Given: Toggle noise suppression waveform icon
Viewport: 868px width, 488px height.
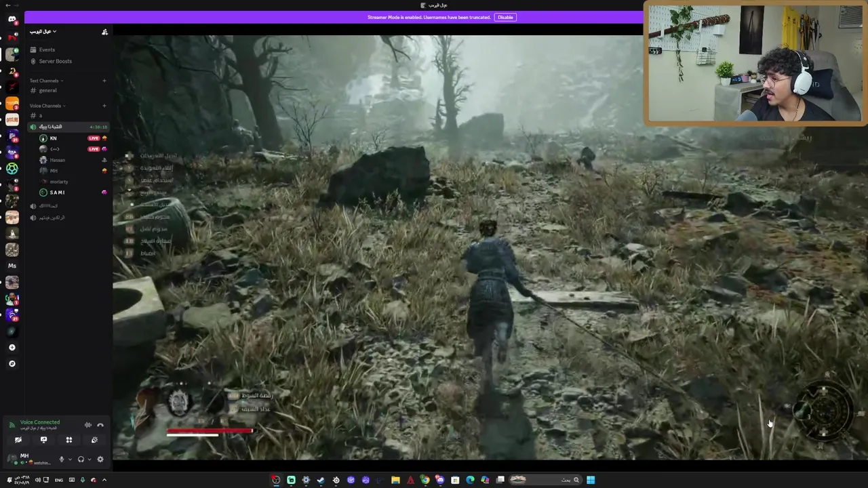Looking at the screenshot, I should pyautogui.click(x=87, y=425).
